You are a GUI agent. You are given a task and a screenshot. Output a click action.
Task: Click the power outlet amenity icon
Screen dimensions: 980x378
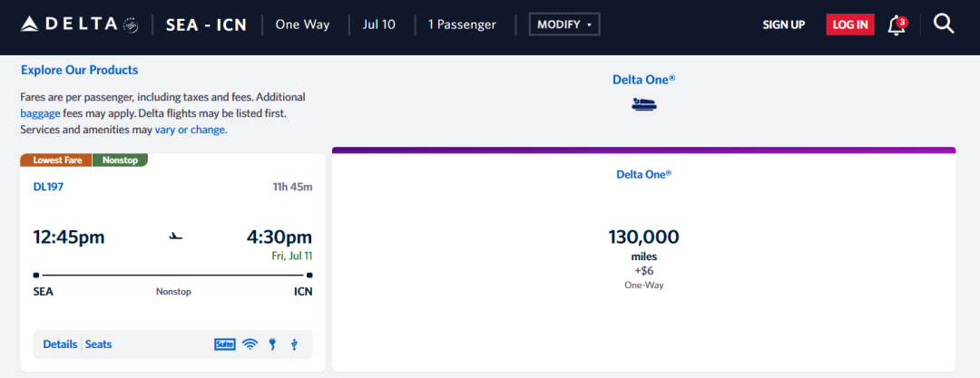pyautogui.click(x=272, y=344)
